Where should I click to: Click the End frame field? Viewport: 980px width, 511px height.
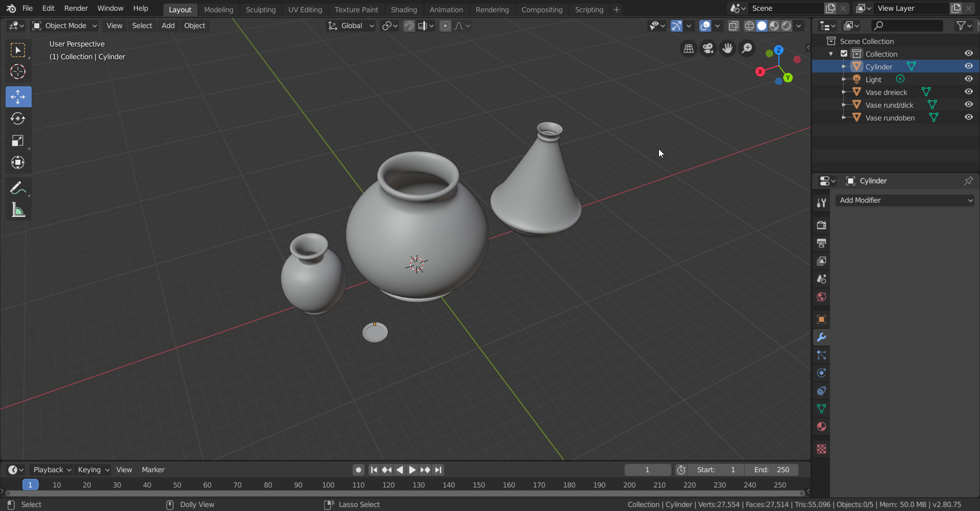(x=772, y=470)
